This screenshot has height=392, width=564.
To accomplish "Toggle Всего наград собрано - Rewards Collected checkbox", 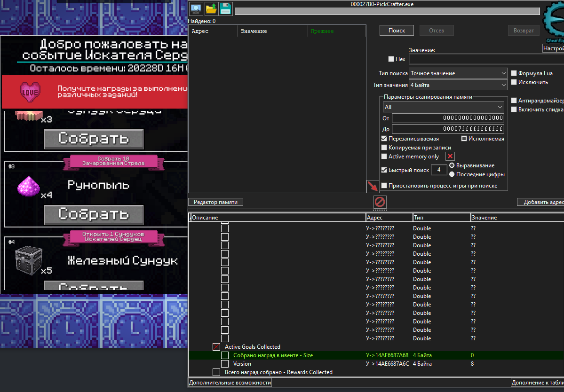I will pyautogui.click(x=216, y=372).
